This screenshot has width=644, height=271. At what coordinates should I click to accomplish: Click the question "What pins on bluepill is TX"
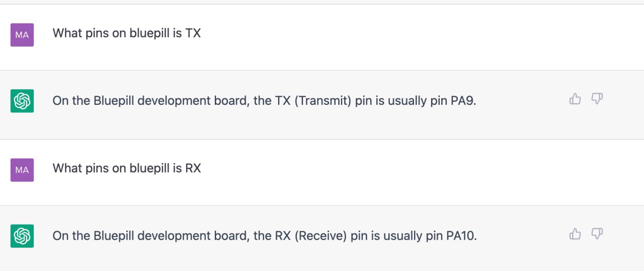coord(126,33)
